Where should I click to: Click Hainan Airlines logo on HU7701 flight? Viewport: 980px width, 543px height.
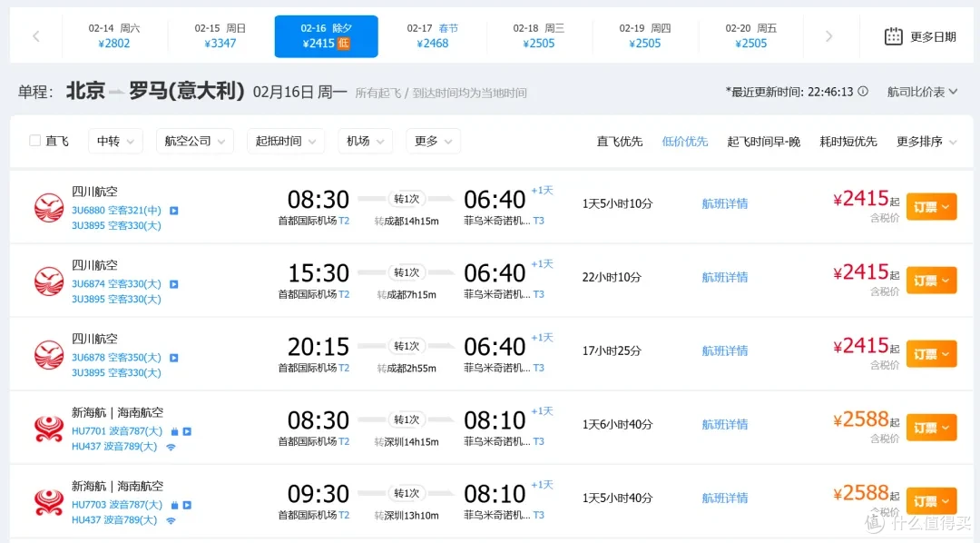point(49,429)
